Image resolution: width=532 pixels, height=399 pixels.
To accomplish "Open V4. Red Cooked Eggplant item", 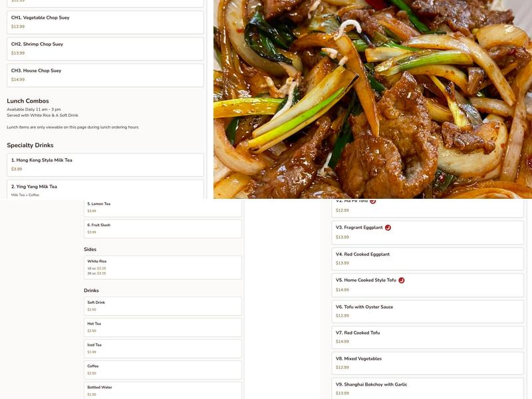I will pos(428,259).
